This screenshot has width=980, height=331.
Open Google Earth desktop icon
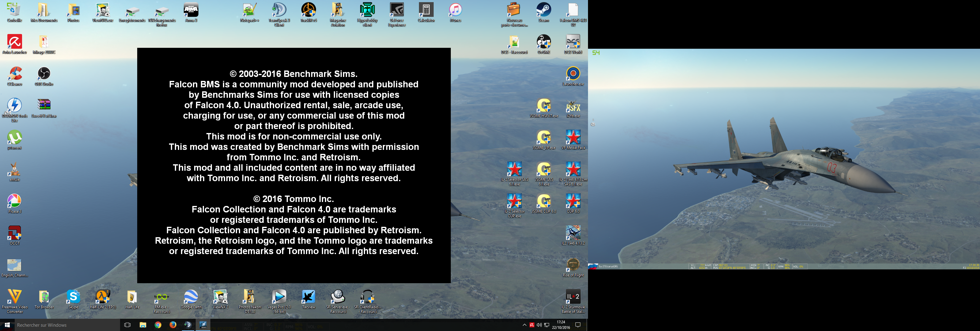click(191, 299)
